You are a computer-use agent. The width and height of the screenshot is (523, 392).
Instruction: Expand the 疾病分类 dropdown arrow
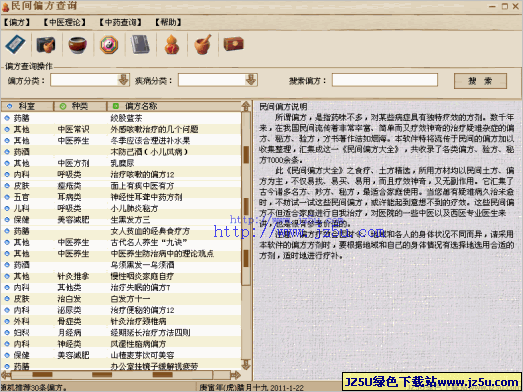(x=251, y=80)
